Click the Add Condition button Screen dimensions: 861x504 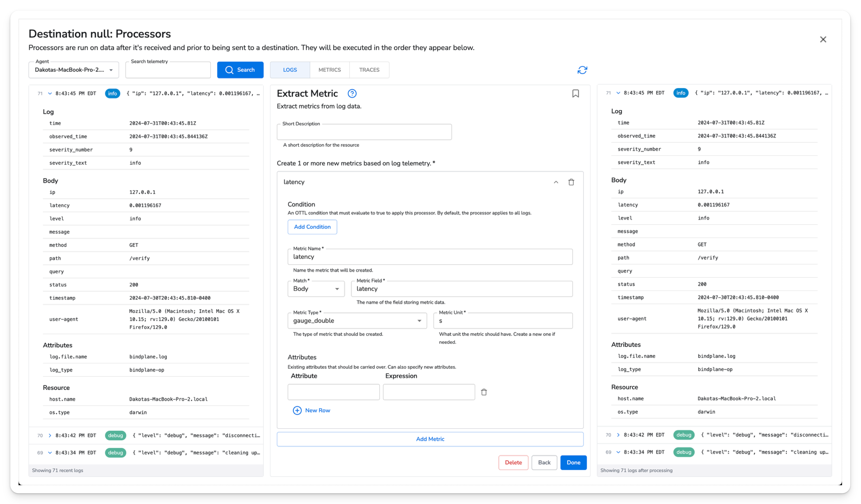pyautogui.click(x=312, y=226)
